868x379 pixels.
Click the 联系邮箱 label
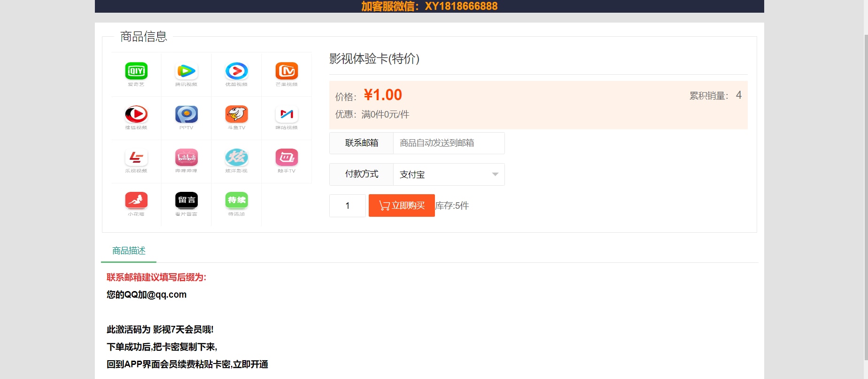[362, 143]
